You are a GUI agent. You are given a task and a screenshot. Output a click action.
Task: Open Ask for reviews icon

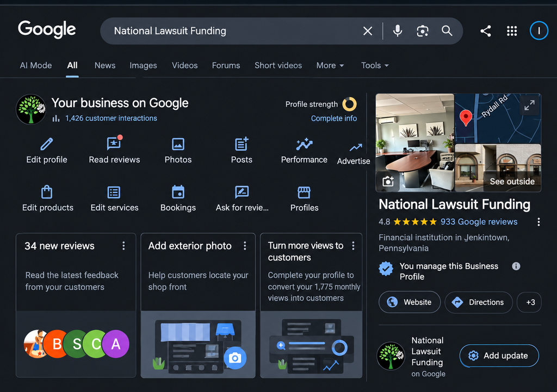point(242,192)
